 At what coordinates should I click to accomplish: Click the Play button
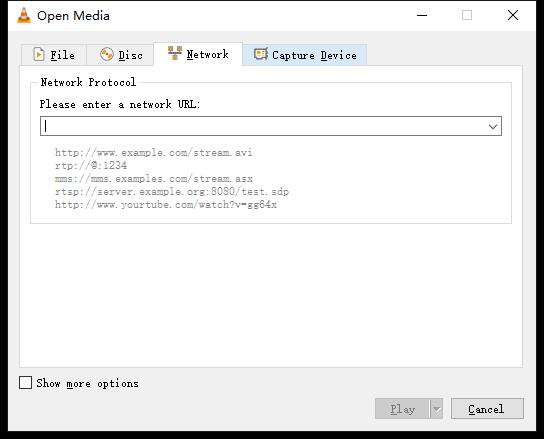[x=402, y=409]
